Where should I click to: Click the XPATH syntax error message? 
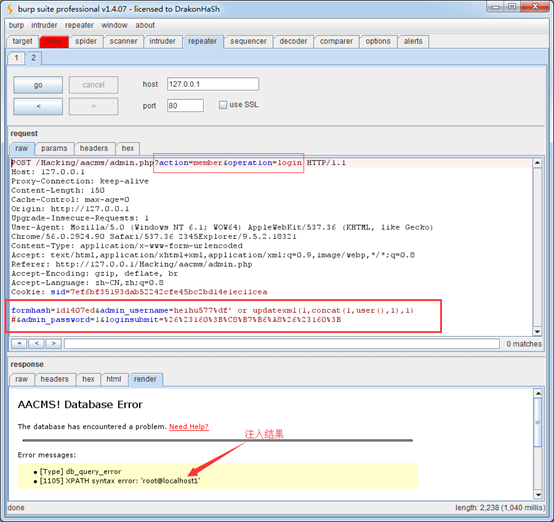(x=120, y=481)
